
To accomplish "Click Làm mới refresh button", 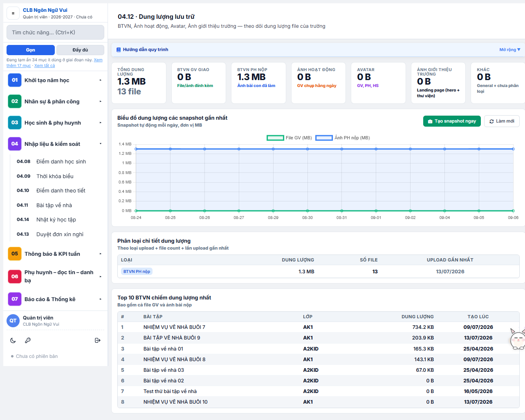I will click(x=502, y=121).
